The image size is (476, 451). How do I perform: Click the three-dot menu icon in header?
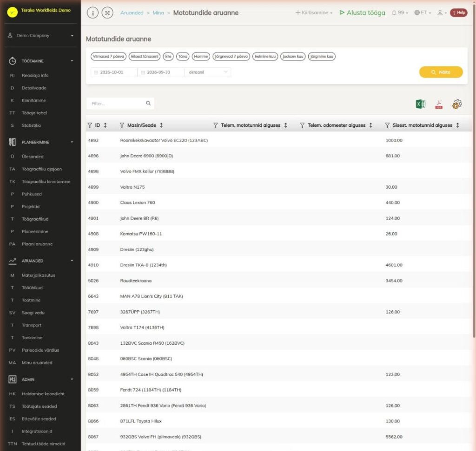[93, 13]
